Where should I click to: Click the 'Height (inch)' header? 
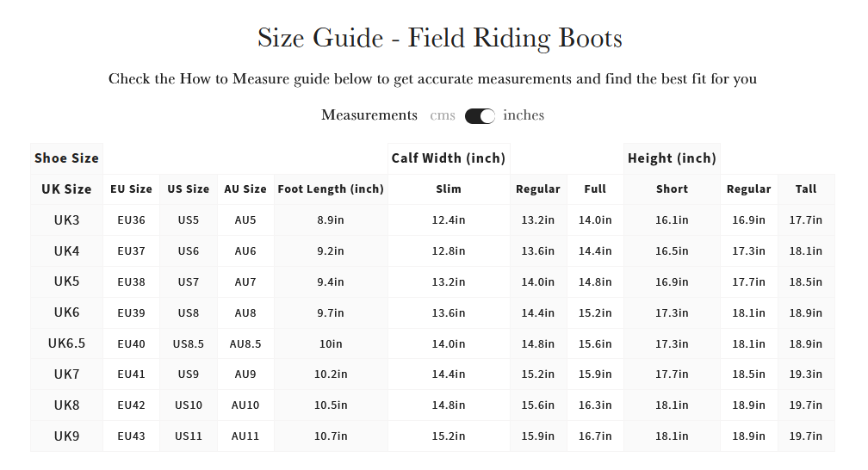[672, 158]
